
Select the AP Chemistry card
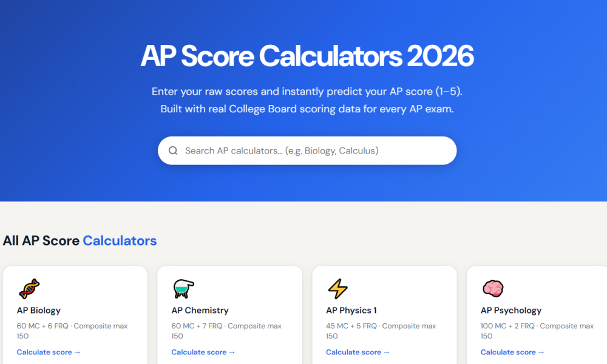coord(229,315)
